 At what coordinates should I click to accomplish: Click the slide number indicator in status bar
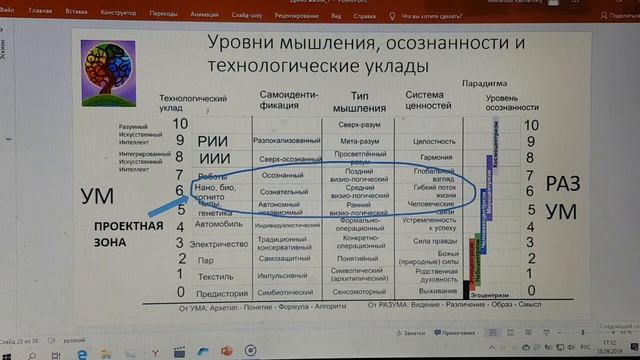19,341
